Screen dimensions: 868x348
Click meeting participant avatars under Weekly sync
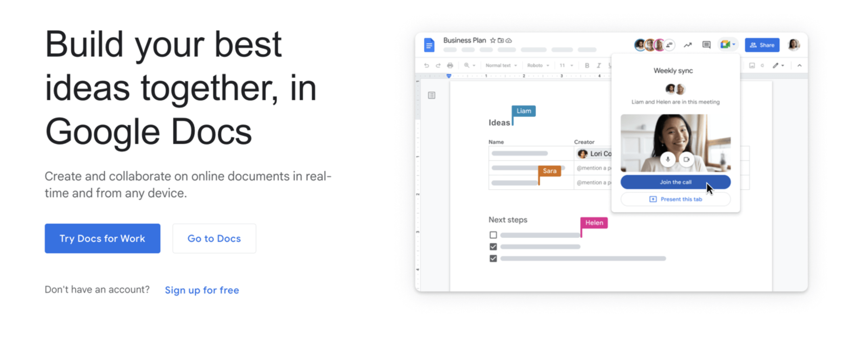click(675, 89)
